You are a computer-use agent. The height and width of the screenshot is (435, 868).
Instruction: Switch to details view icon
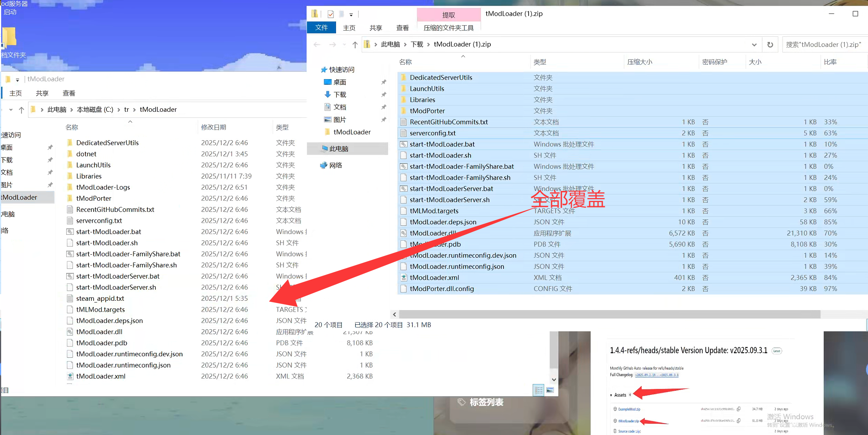[538, 390]
